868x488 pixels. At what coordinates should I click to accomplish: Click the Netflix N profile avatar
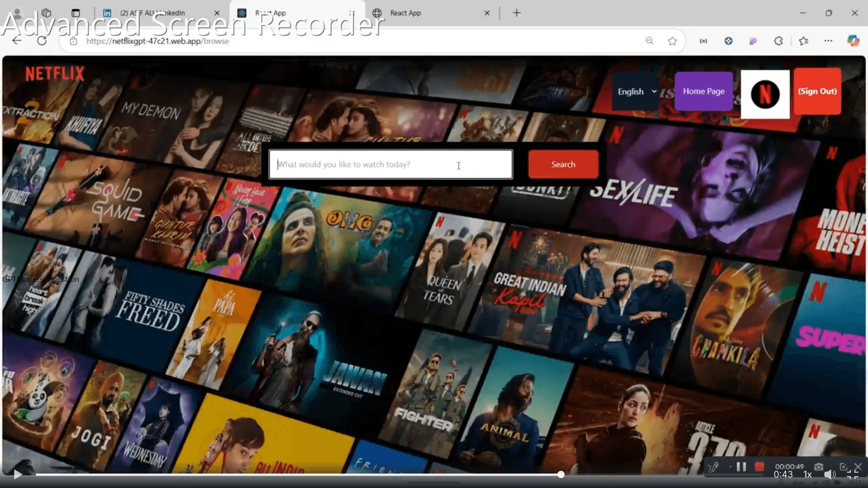point(765,94)
